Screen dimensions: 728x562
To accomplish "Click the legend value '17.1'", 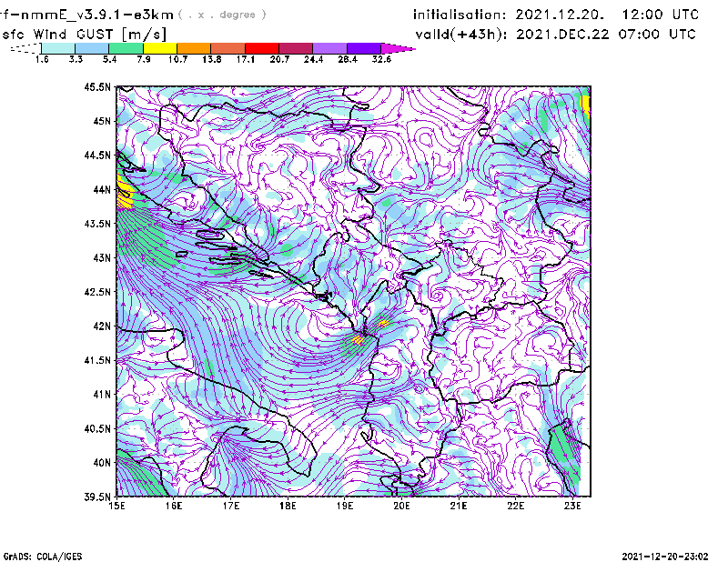I will click(246, 59).
